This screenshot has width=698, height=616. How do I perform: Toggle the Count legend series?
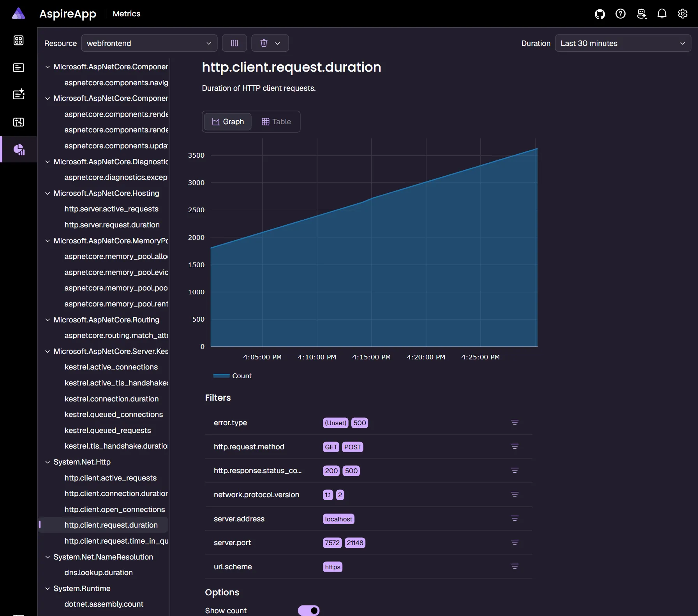pos(233,376)
